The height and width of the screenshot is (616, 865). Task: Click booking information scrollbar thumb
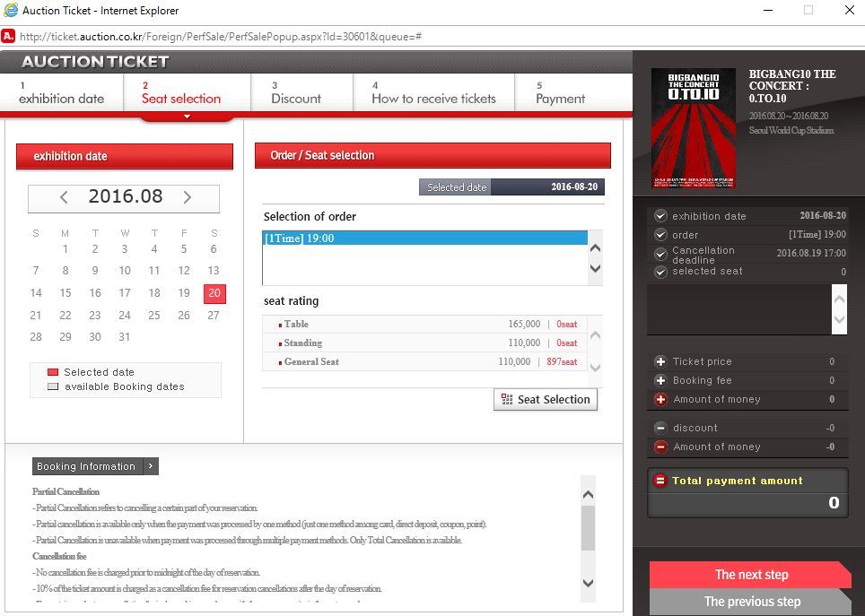[x=588, y=528]
